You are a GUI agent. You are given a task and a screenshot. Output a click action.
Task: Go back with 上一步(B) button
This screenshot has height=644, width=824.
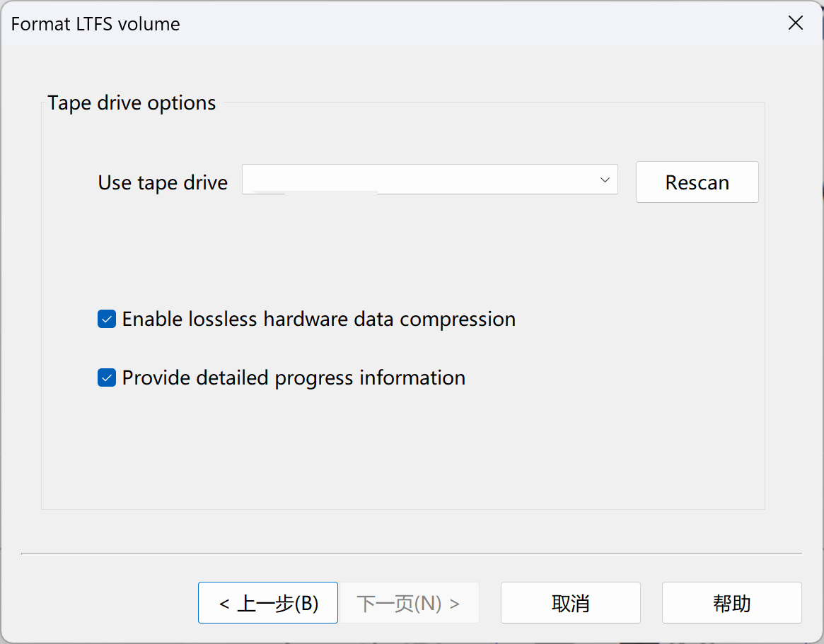click(x=268, y=602)
